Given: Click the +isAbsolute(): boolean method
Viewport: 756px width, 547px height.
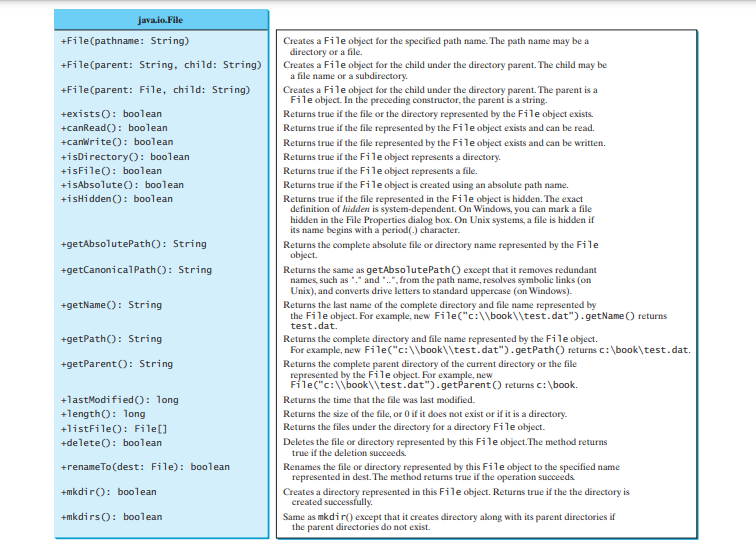Looking at the screenshot, I should pyautogui.click(x=122, y=185).
